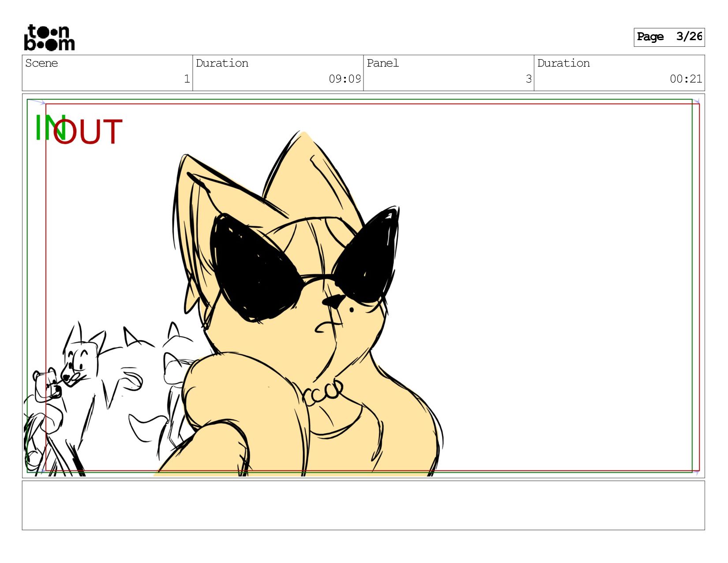
Task: Select the Scene label cell
Action: (107, 73)
